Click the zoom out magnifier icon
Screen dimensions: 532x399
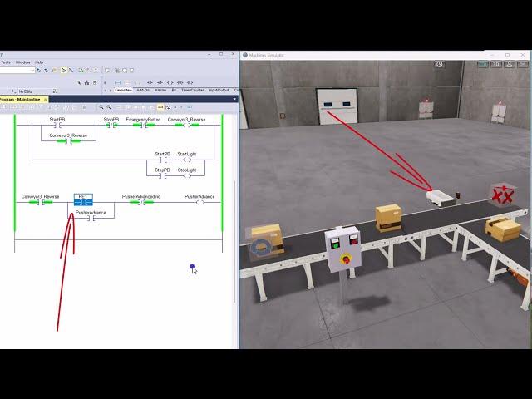pyautogui.click(x=110, y=107)
